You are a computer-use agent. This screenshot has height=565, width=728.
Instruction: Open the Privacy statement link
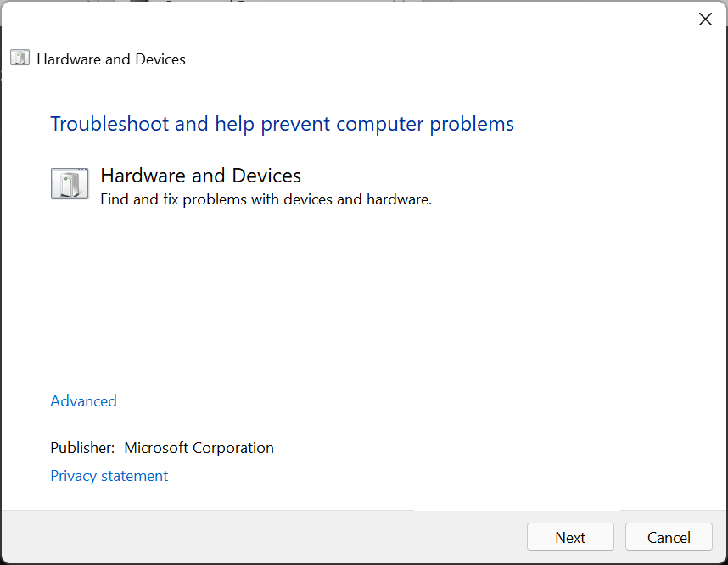(x=109, y=476)
